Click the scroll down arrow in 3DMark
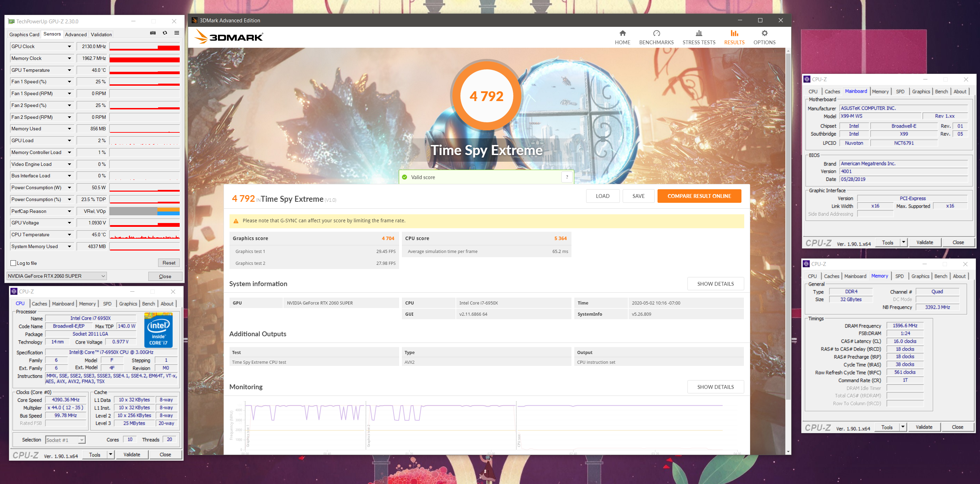 click(x=788, y=452)
